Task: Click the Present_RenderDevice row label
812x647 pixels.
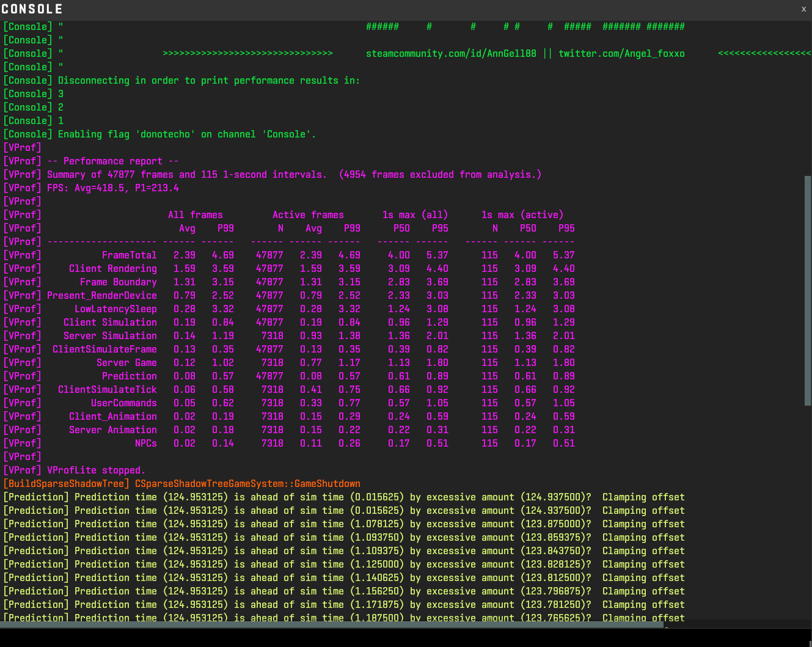Action: 102,296
